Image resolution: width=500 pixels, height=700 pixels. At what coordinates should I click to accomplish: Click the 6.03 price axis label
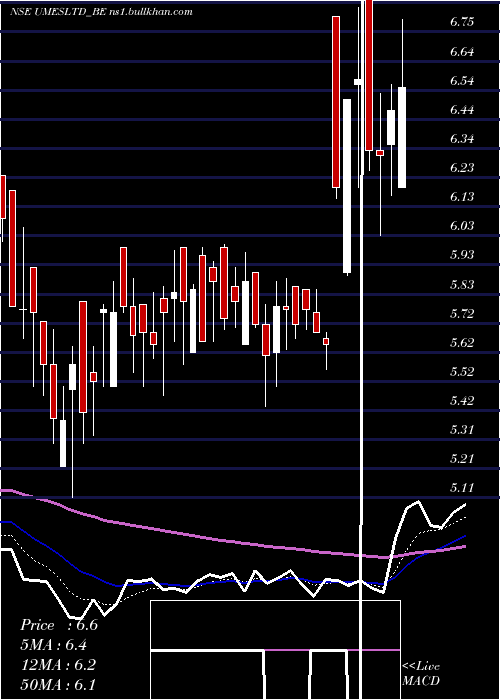point(462,226)
